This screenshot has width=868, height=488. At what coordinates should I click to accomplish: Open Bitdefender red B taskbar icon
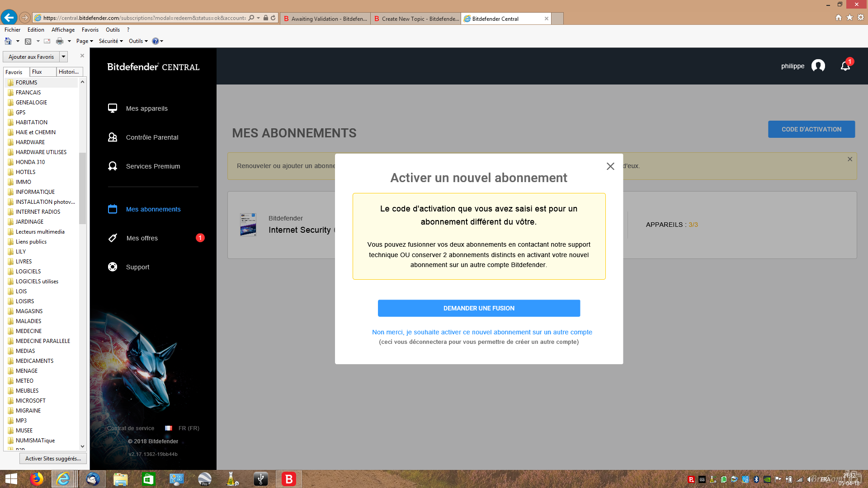(x=288, y=479)
